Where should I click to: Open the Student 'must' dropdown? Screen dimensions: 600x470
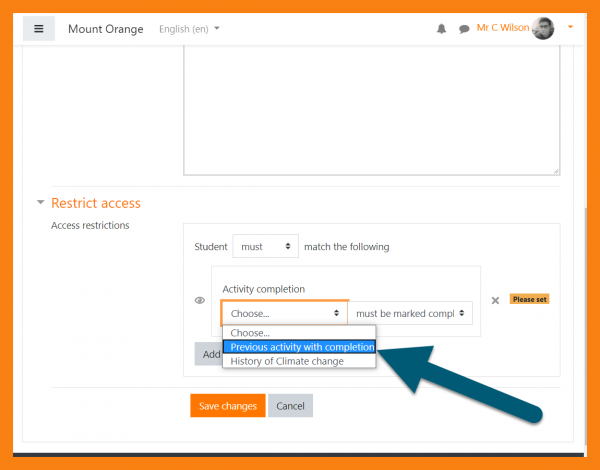tap(265, 246)
